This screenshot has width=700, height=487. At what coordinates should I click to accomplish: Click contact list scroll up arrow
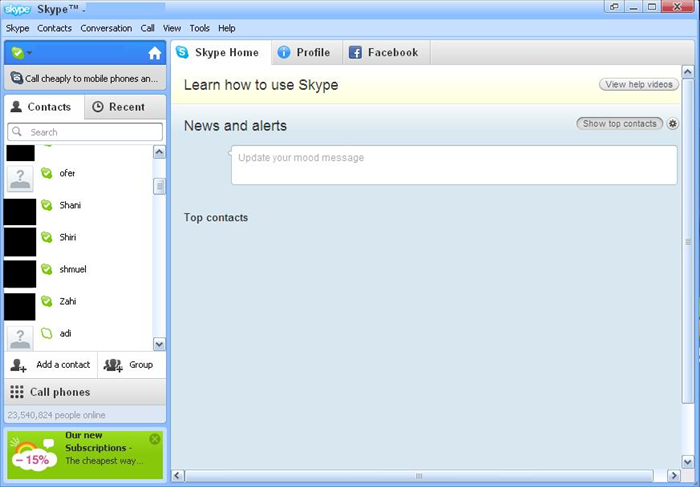click(159, 152)
